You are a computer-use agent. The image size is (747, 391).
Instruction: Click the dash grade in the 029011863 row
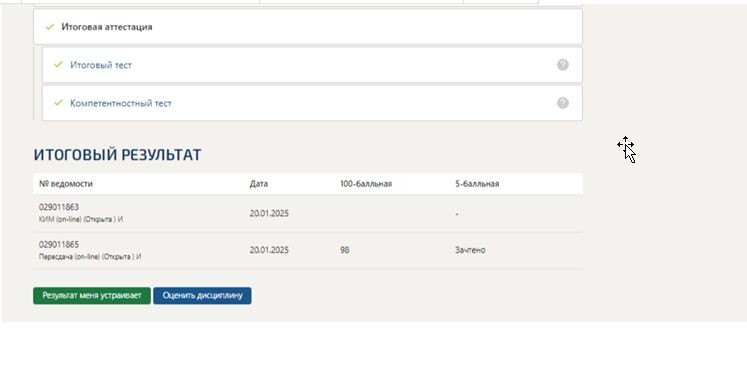click(457, 214)
